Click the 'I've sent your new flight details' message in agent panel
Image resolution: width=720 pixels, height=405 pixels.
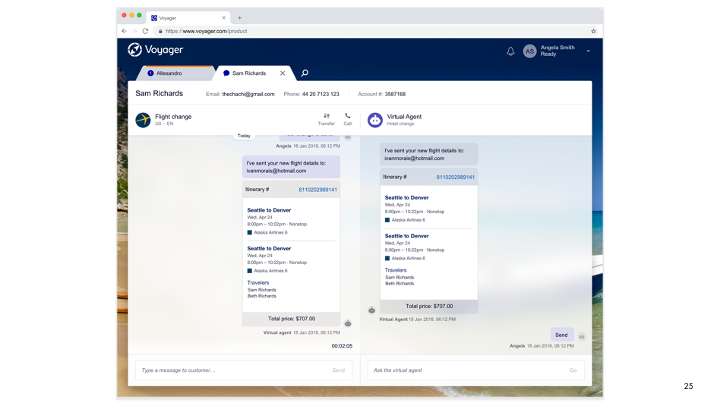pyautogui.click(x=429, y=154)
